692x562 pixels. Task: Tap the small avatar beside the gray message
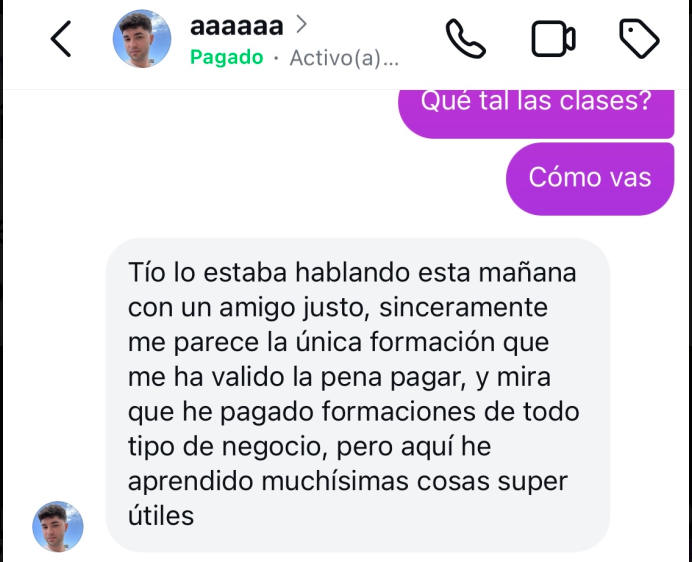58,526
